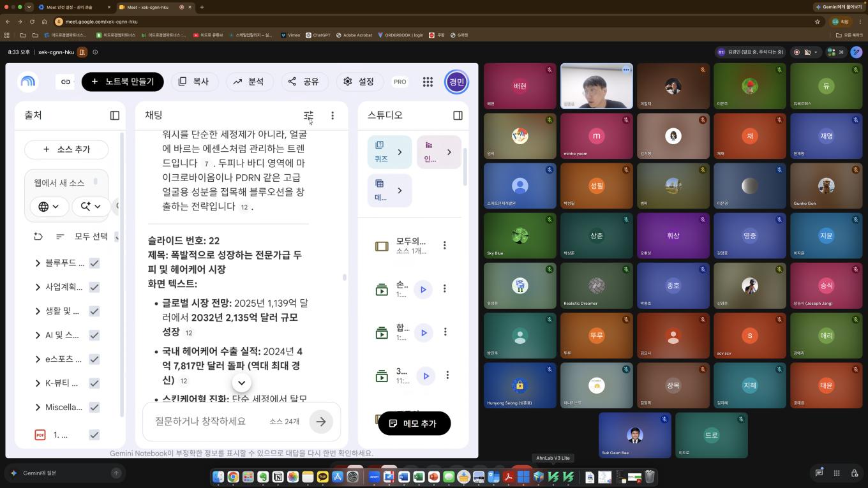Open the ChatGPT bookmark
This screenshot has height=488, width=868.
318,35
